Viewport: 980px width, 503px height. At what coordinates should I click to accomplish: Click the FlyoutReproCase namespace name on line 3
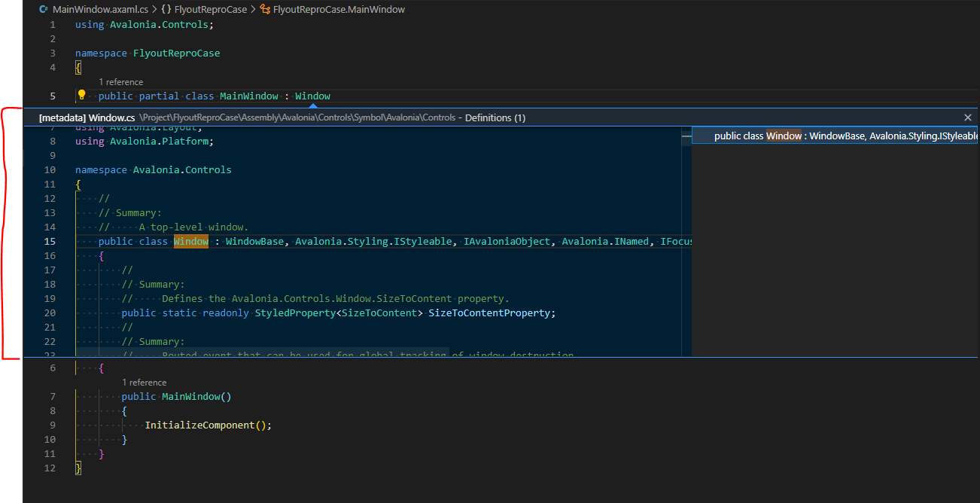point(177,53)
